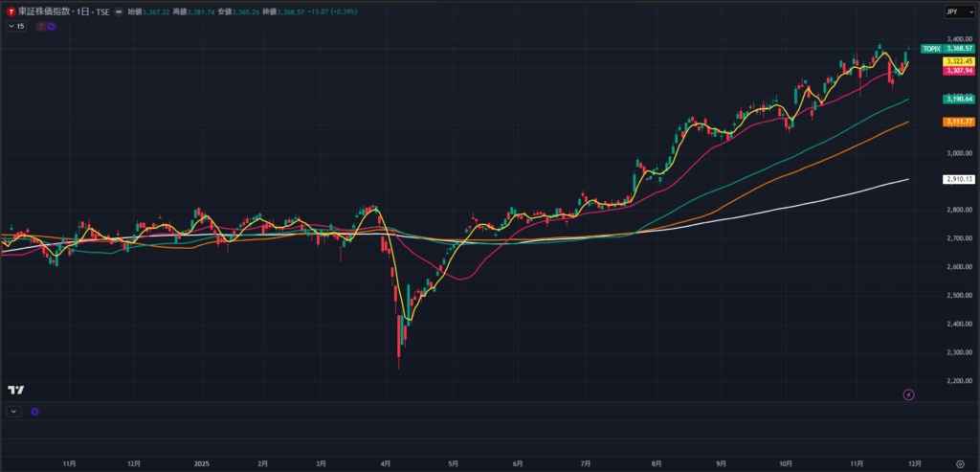Image resolution: width=980 pixels, height=472 pixels.
Task: Click the purple icon in the lower pane
Action: 35,411
